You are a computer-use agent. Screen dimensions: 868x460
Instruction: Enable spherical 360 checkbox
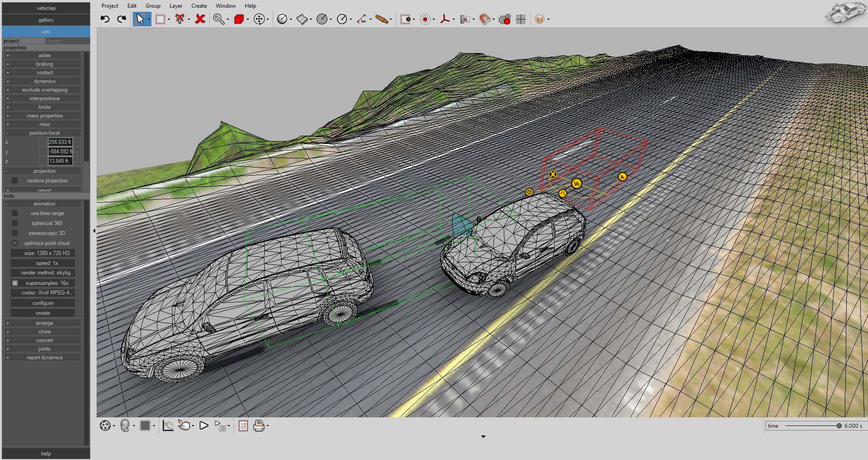click(x=15, y=223)
